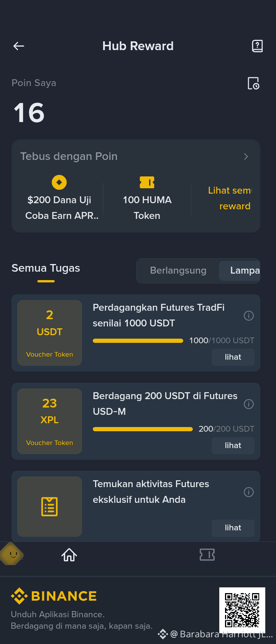Expand Tebus dengan Poin chevron

[246, 157]
